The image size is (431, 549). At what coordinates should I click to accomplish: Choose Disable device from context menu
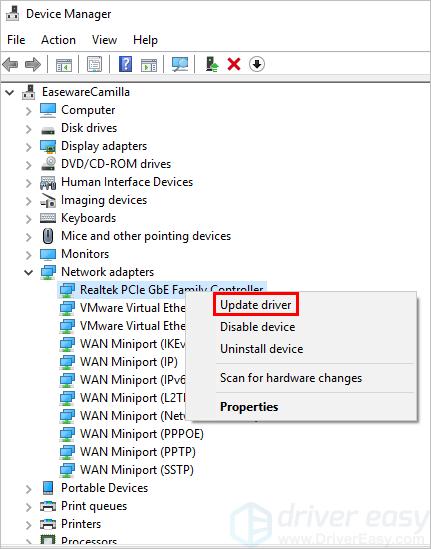257,327
